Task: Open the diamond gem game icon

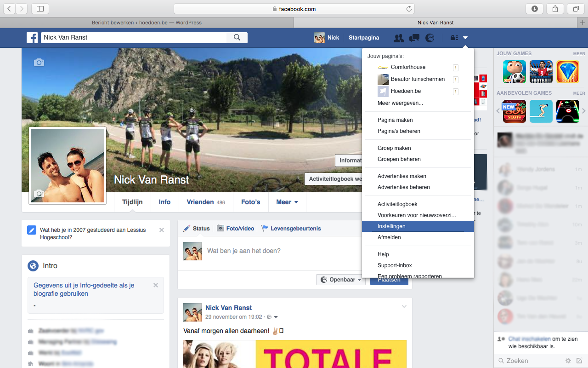Action: [x=568, y=72]
